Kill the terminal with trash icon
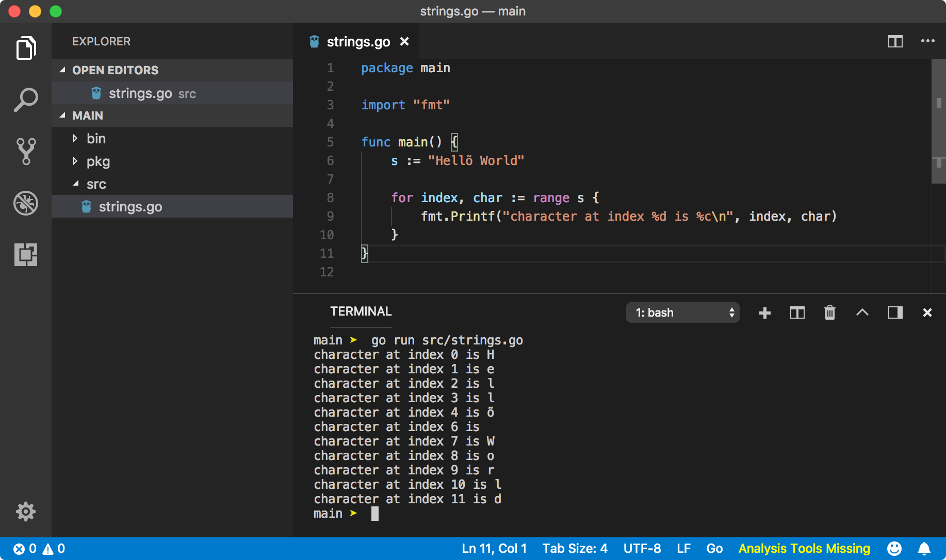Viewport: 946px width, 560px height. [x=829, y=312]
